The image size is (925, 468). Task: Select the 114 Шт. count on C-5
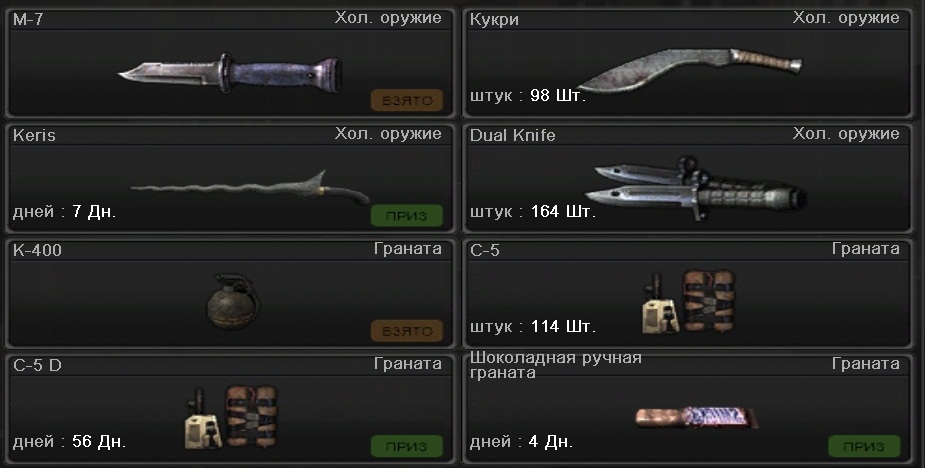click(563, 326)
